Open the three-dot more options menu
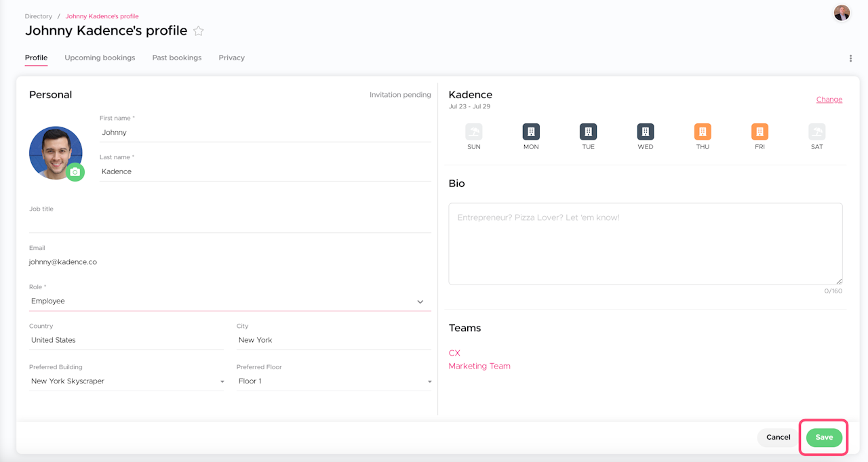868x462 pixels. tap(850, 58)
